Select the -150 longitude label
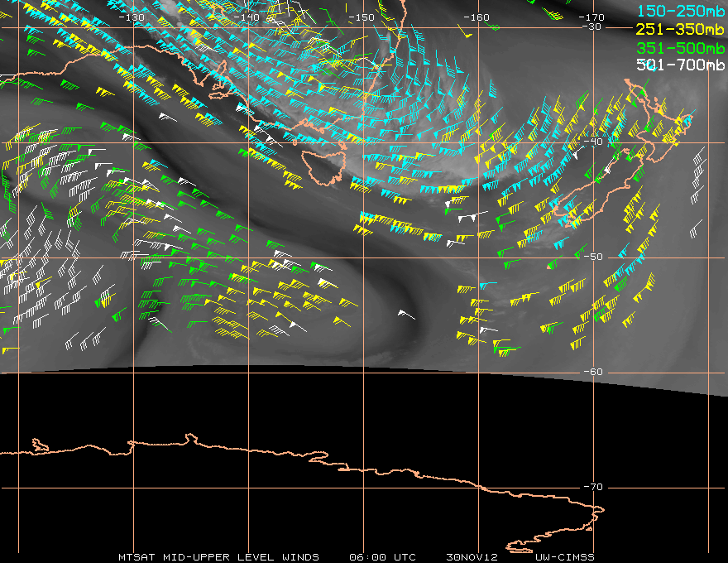The image size is (728, 563). 362,17
